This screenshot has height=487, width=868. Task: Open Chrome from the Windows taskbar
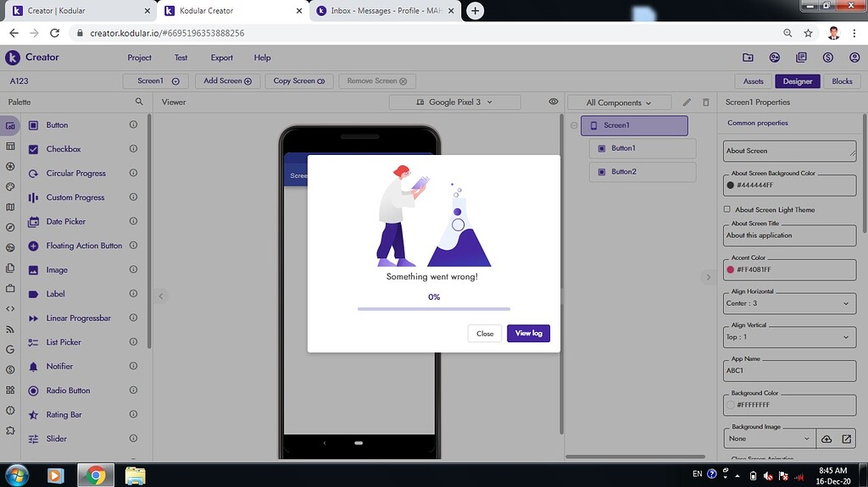(x=95, y=475)
